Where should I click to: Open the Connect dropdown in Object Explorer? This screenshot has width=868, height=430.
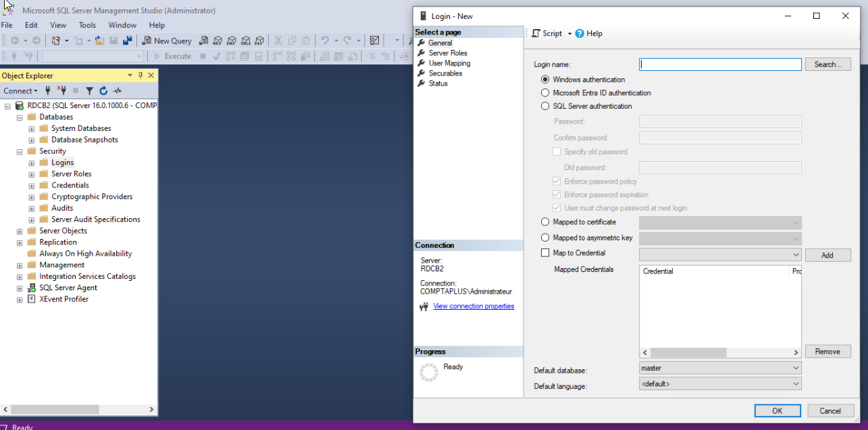[x=20, y=90]
